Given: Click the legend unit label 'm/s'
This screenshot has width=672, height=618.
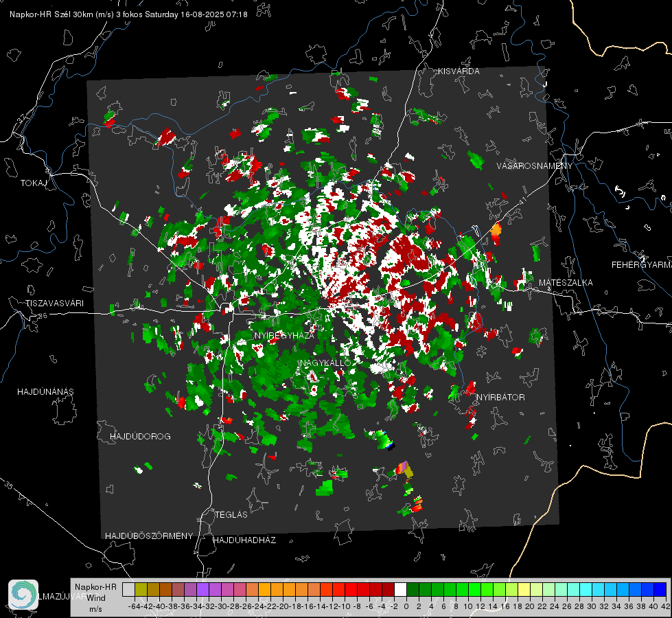Looking at the screenshot, I should tap(95, 608).
